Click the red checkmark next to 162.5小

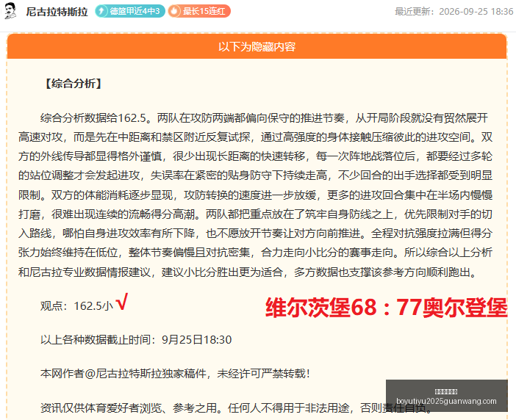point(122,301)
